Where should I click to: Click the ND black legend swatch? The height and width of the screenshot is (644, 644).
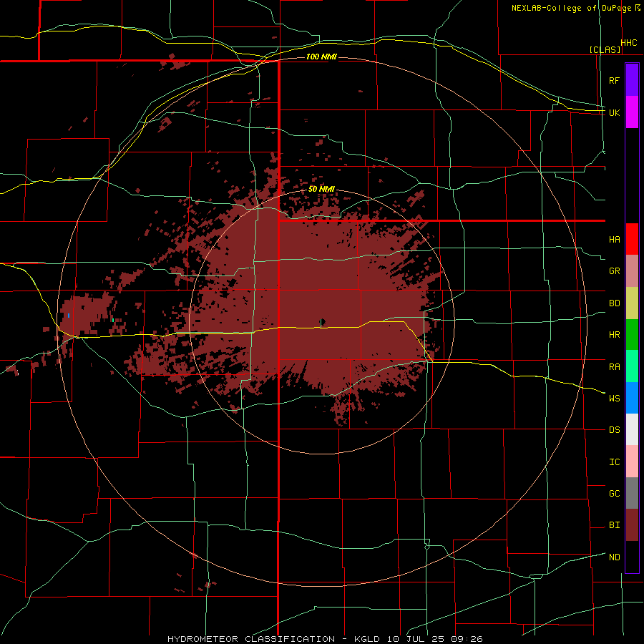click(x=632, y=557)
